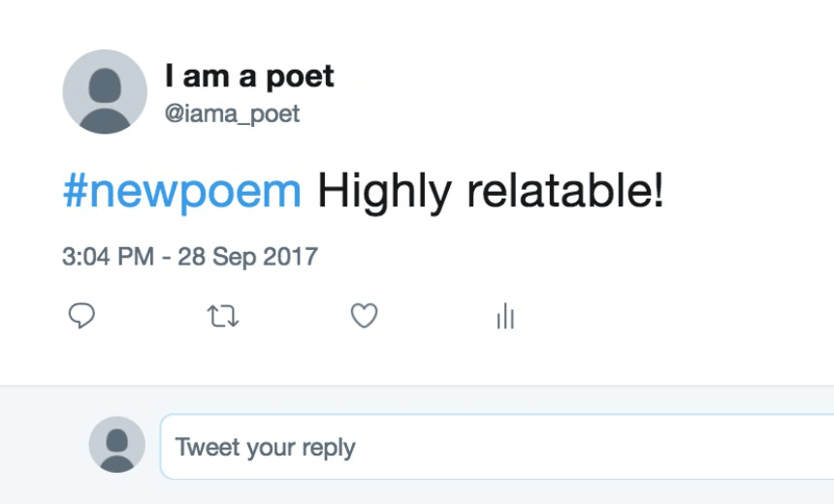Viewport: 834px width, 504px height.
Task: Visit the @iama_poet handle link
Action: pyautogui.click(x=232, y=114)
